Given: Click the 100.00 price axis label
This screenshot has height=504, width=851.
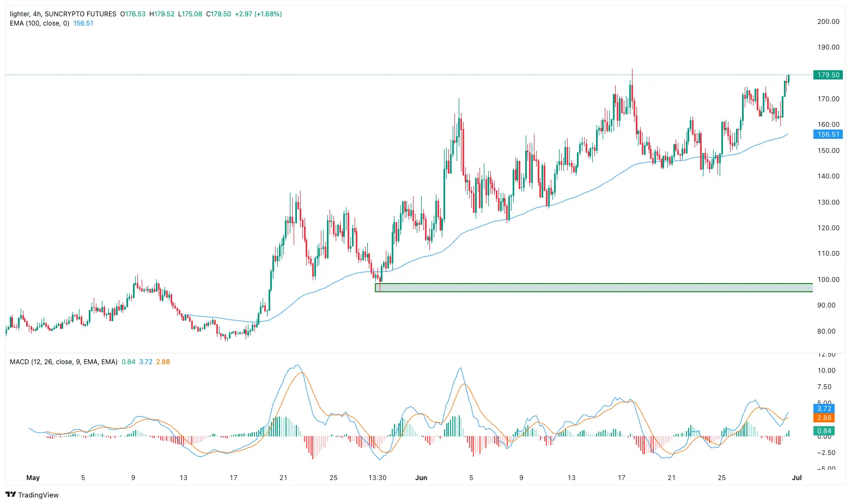Looking at the screenshot, I should click(828, 280).
